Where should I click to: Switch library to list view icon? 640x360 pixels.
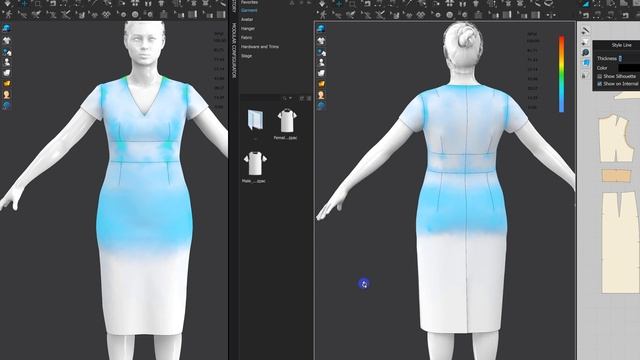click(x=302, y=98)
